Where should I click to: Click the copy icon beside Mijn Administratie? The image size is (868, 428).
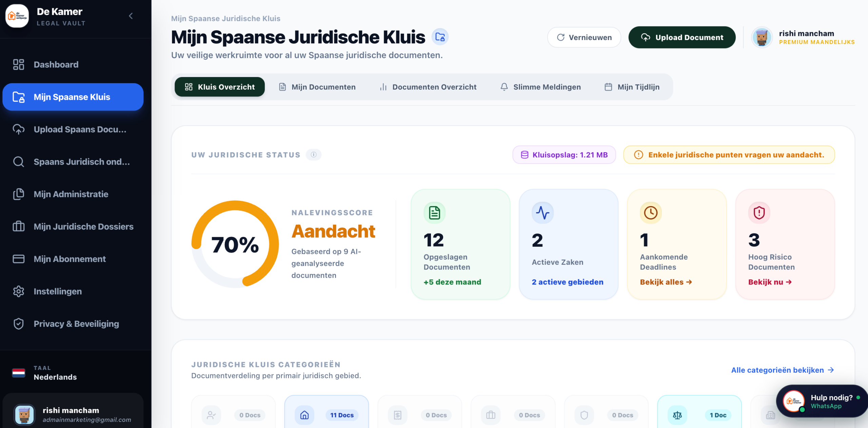click(x=19, y=194)
